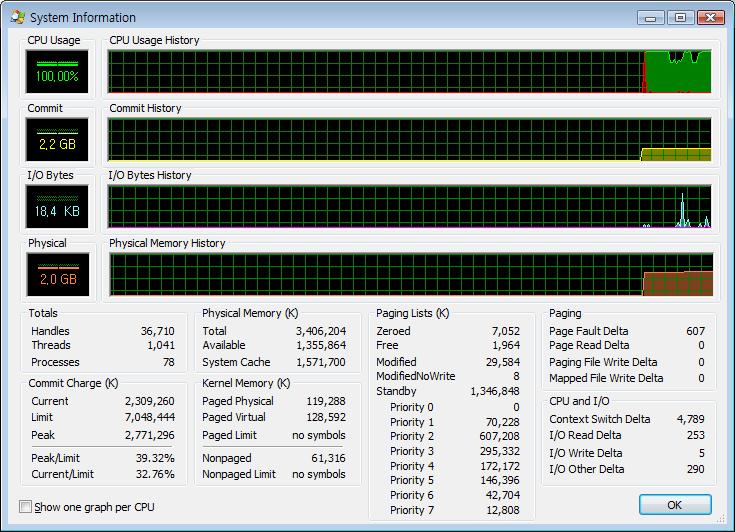The image size is (735, 532).
Task: Select Paged Virtual value 128,592
Action: coord(326,417)
